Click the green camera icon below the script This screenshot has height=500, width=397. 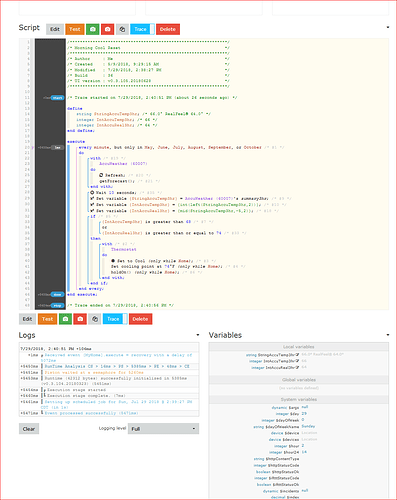click(x=65, y=319)
